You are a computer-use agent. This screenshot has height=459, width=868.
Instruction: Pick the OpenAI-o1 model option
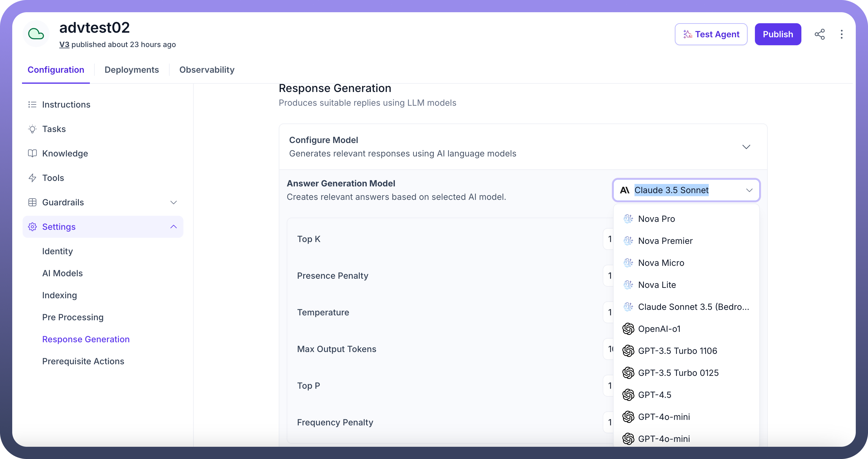point(686,329)
